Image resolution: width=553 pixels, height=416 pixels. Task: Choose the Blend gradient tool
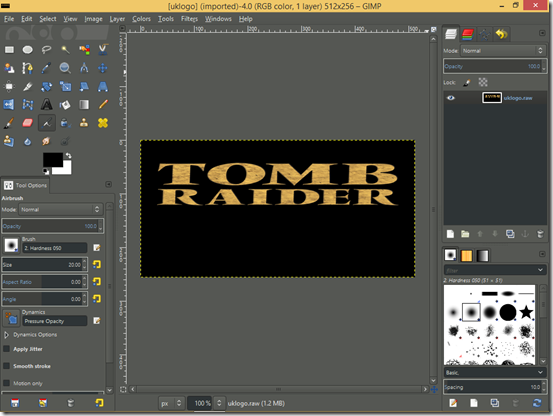[84, 105]
